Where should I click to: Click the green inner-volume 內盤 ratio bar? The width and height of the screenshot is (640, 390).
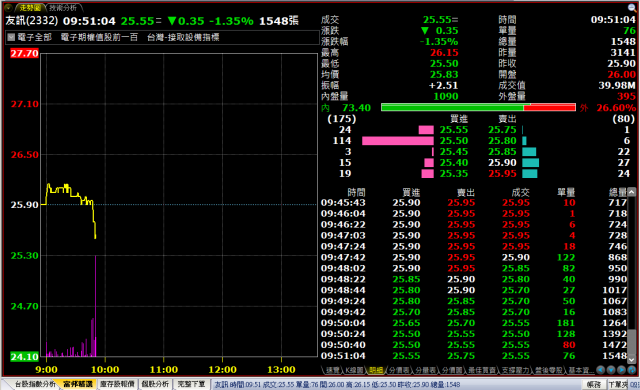[x=452, y=107]
